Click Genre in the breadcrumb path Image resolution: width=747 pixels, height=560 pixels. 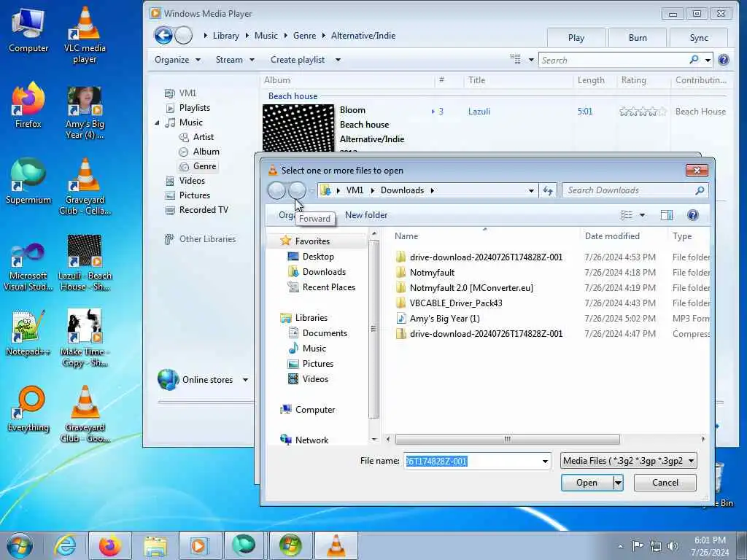click(304, 36)
